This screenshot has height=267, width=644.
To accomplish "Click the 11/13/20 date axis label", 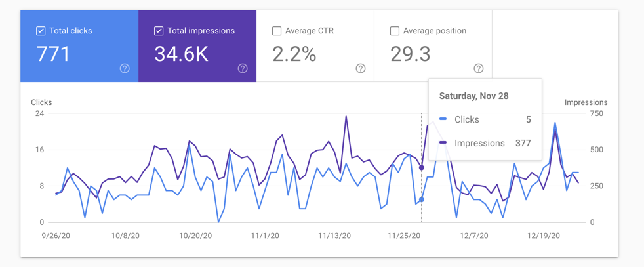I will [334, 236].
